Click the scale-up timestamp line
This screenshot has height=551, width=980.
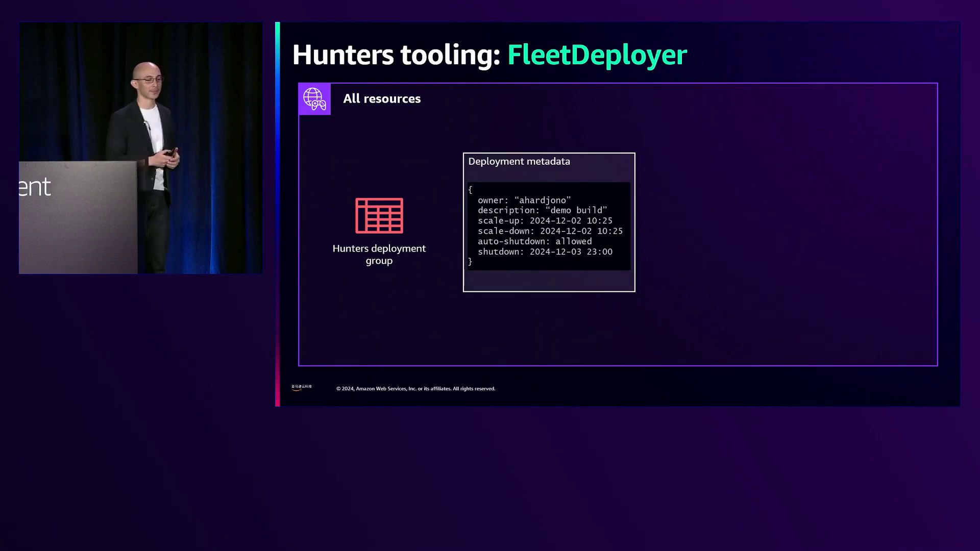pos(545,221)
